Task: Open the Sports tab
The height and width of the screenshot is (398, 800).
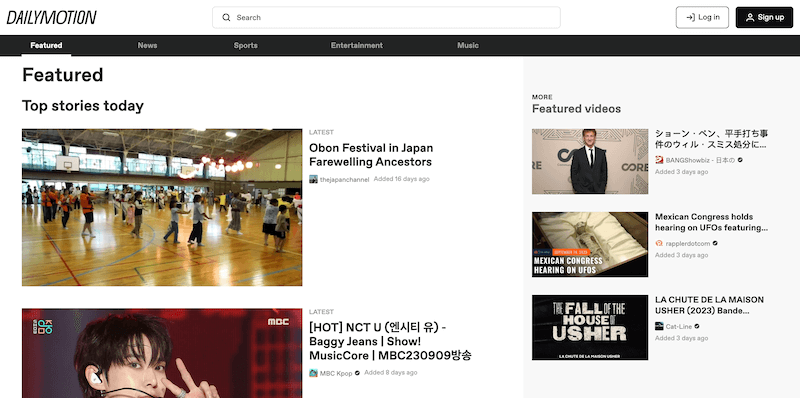Action: click(x=245, y=45)
